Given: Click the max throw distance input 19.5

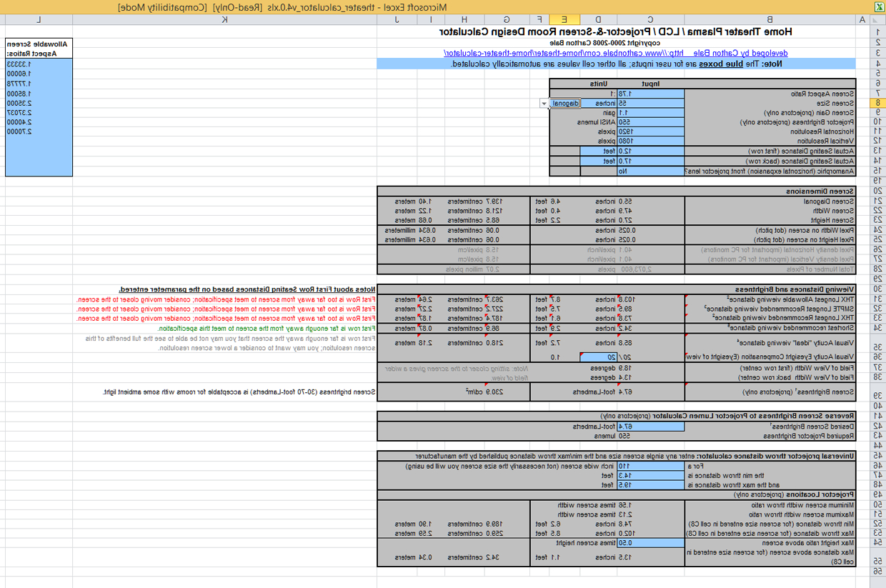Looking at the screenshot, I should click(x=650, y=485).
